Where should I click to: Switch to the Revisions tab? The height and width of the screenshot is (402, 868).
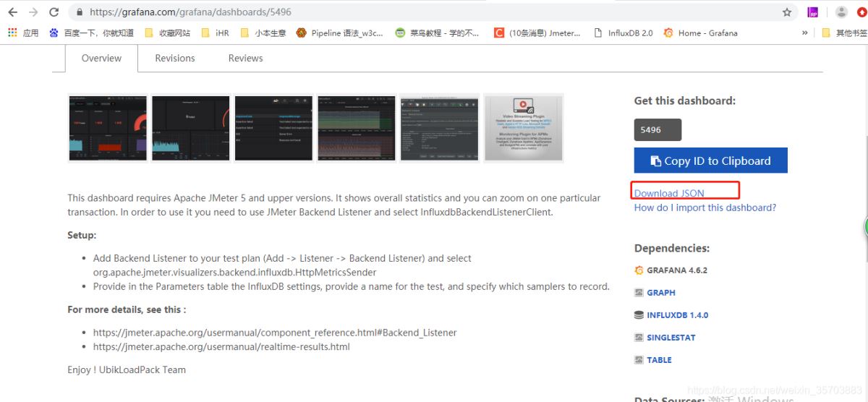coord(175,58)
